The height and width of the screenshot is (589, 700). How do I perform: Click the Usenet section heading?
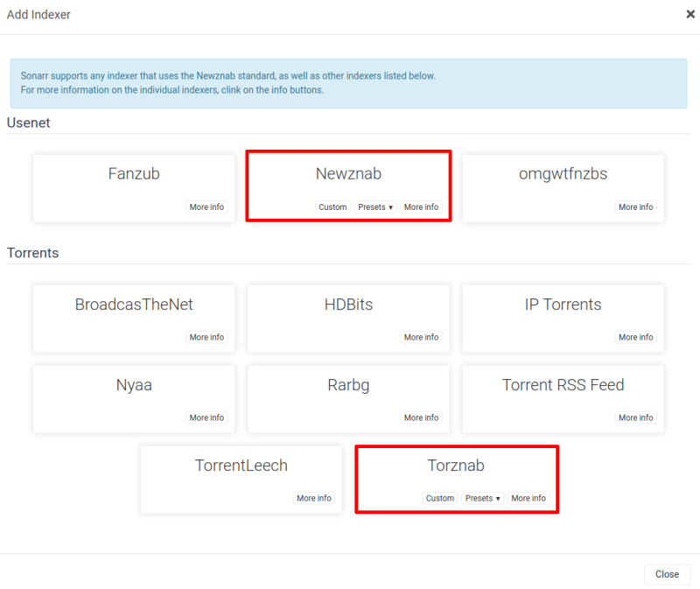click(x=29, y=123)
